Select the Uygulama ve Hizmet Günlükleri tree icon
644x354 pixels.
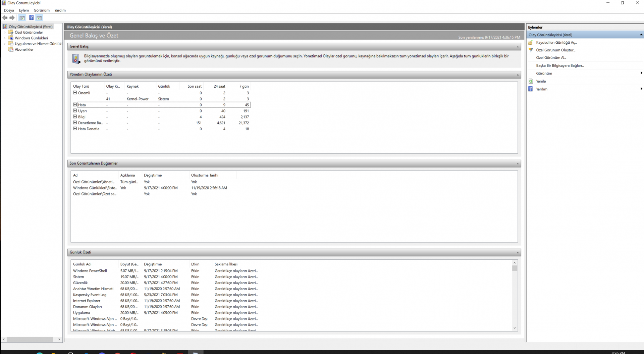(11, 44)
